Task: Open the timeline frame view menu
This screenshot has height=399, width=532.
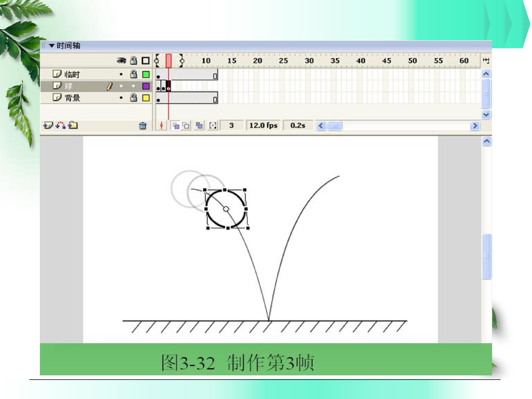Action: [486, 61]
